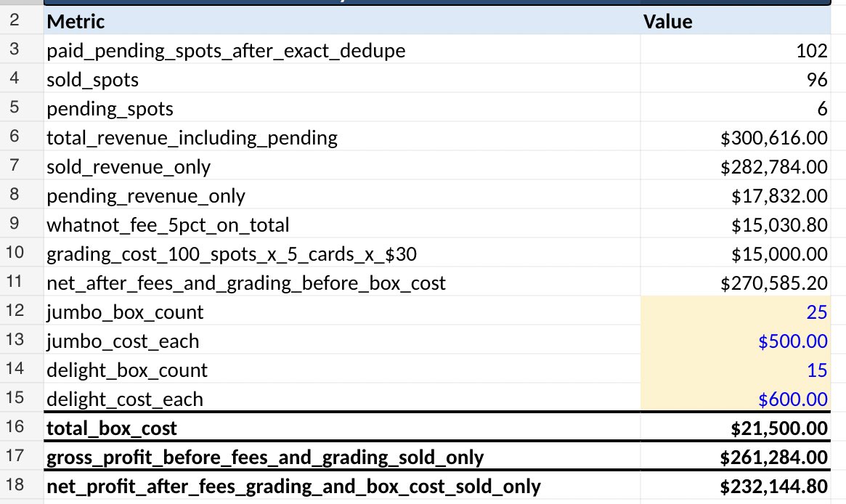Viewport: 846px width, 504px height.
Task: Select cell 'pending_revenue_only'
Action: 342,195
